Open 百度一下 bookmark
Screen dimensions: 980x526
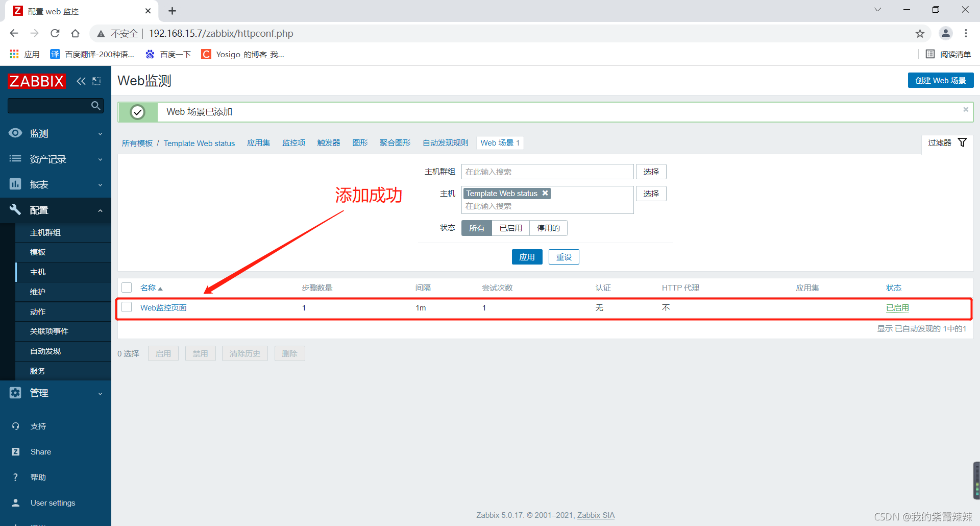[x=168, y=54]
